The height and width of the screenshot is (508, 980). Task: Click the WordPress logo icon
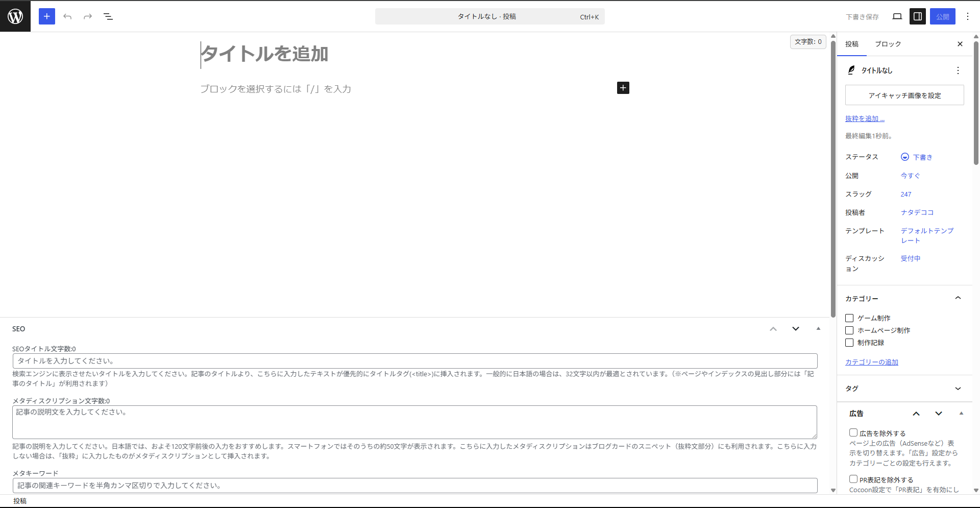[x=15, y=16]
